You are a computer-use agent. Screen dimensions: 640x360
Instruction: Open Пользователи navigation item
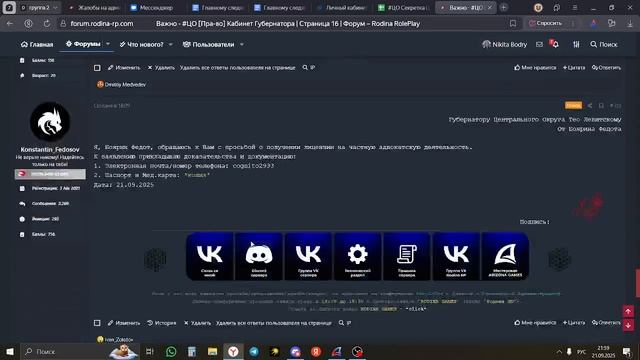click(x=209, y=44)
